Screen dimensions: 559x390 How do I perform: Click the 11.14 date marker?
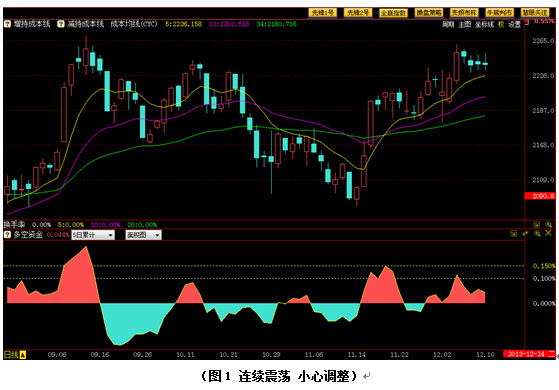tap(357, 355)
